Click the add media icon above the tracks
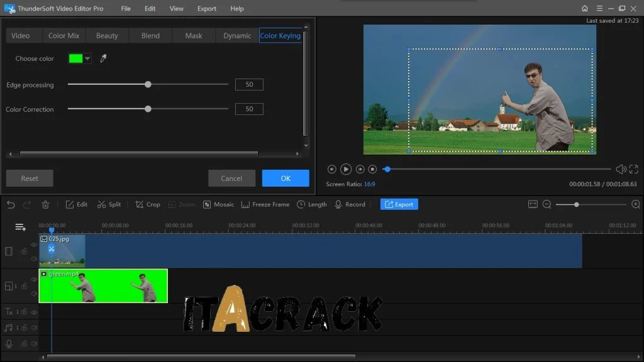The width and height of the screenshot is (644, 362). pyautogui.click(x=21, y=226)
